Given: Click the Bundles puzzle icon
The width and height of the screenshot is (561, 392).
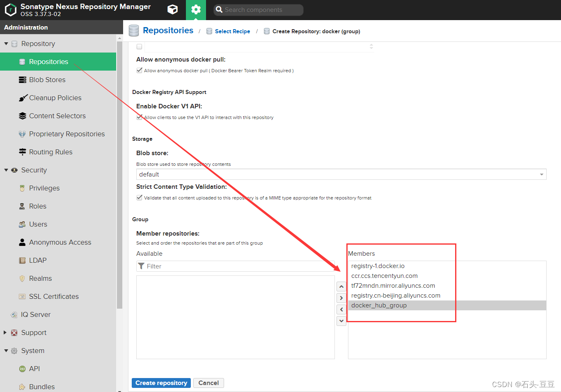Looking at the screenshot, I should coord(23,387).
